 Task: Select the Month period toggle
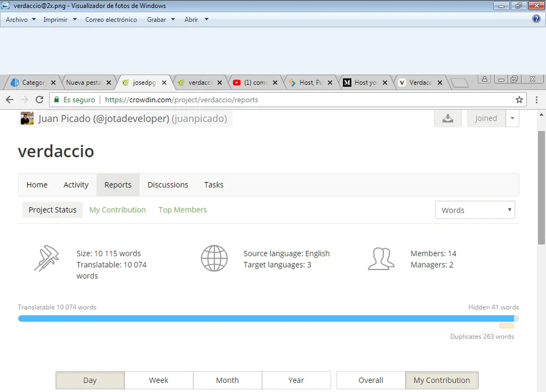(x=227, y=380)
